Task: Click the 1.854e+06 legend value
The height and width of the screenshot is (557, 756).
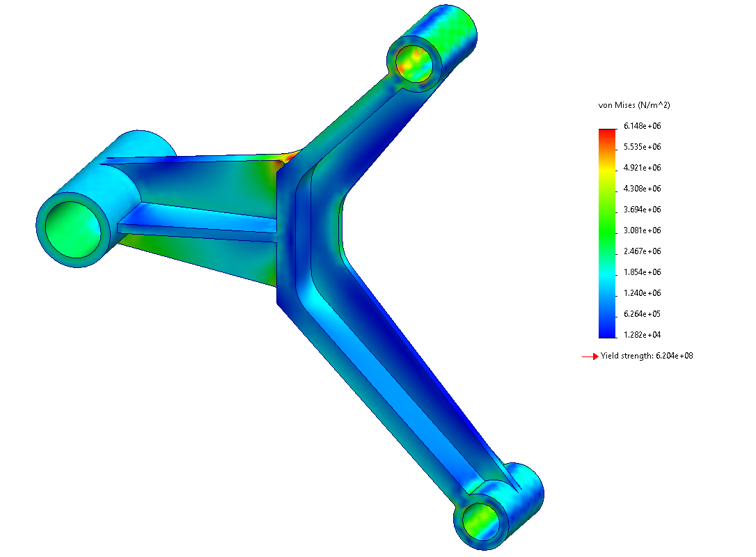Action: pyautogui.click(x=642, y=272)
